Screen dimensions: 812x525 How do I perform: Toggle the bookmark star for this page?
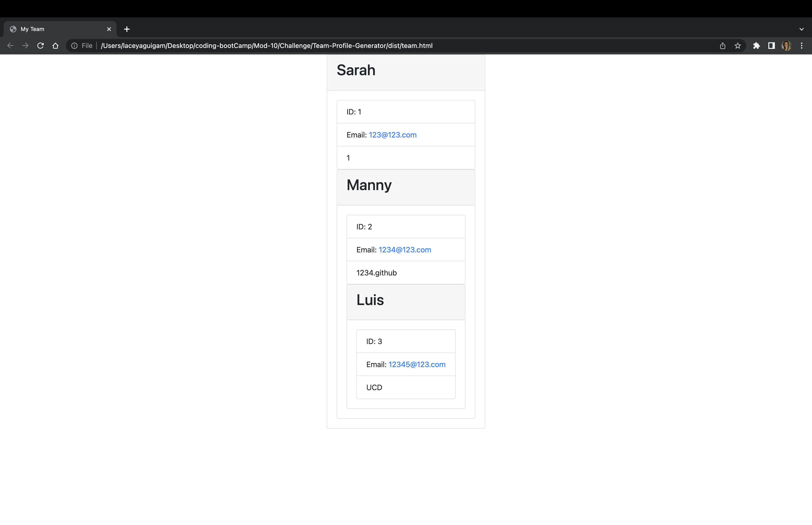click(737, 45)
